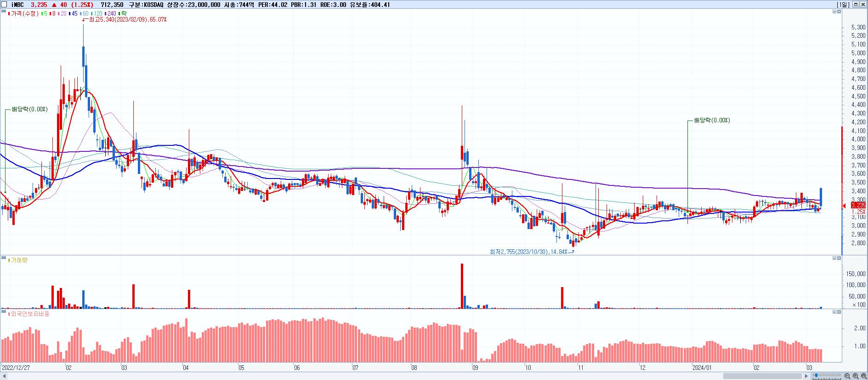The height and width of the screenshot is (380, 868).
Task: Click the chart horizontal scrollbar thumb
Action: tap(761, 376)
